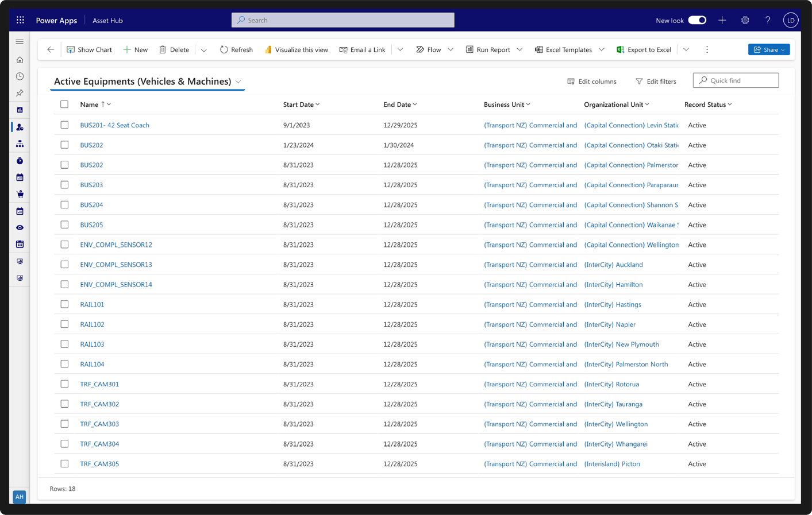The image size is (812, 515).
Task: Open Recent items clock icon in sidebar
Action: point(20,76)
